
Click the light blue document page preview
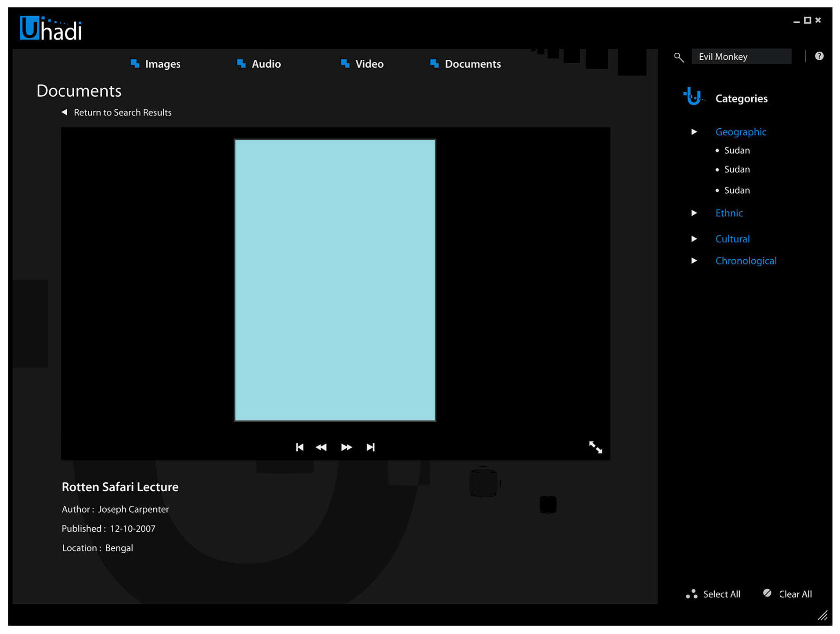pyautogui.click(x=335, y=280)
